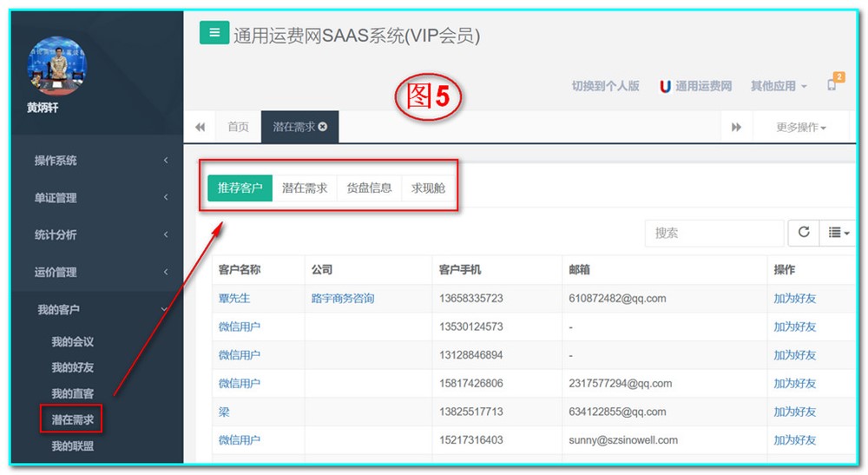Viewport: 868px width, 475px height.
Task: Open 我的直客 in the sidebar
Action: [x=73, y=393]
